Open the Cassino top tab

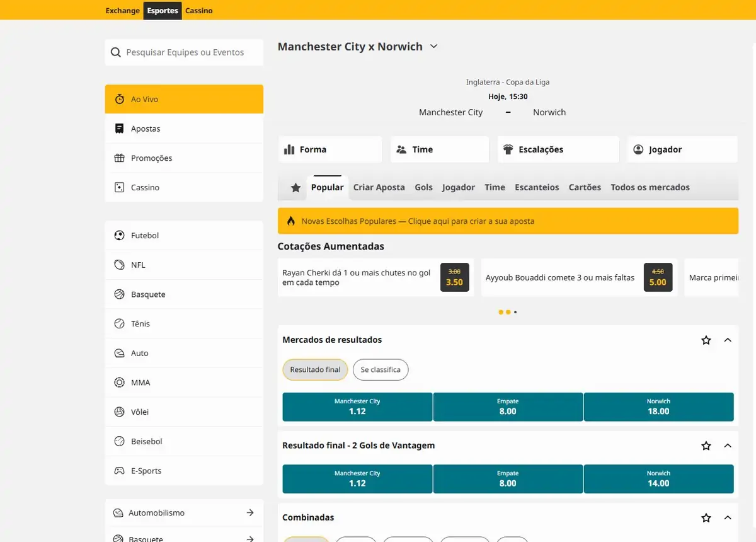(199, 11)
